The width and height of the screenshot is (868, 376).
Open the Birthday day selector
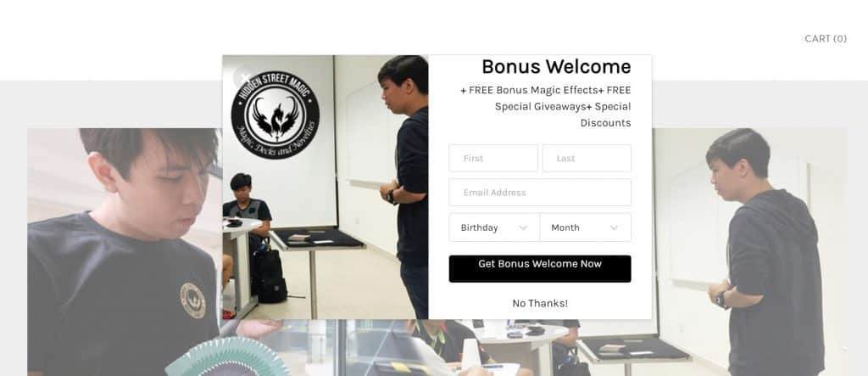494,227
